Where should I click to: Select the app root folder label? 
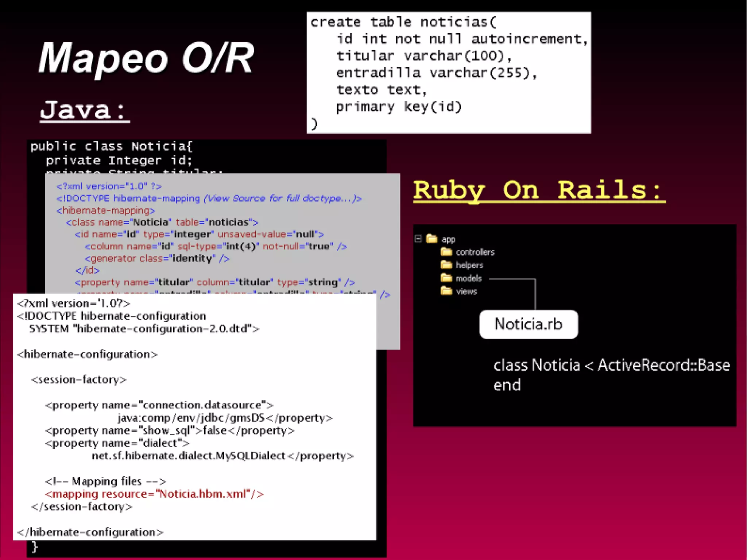click(449, 240)
